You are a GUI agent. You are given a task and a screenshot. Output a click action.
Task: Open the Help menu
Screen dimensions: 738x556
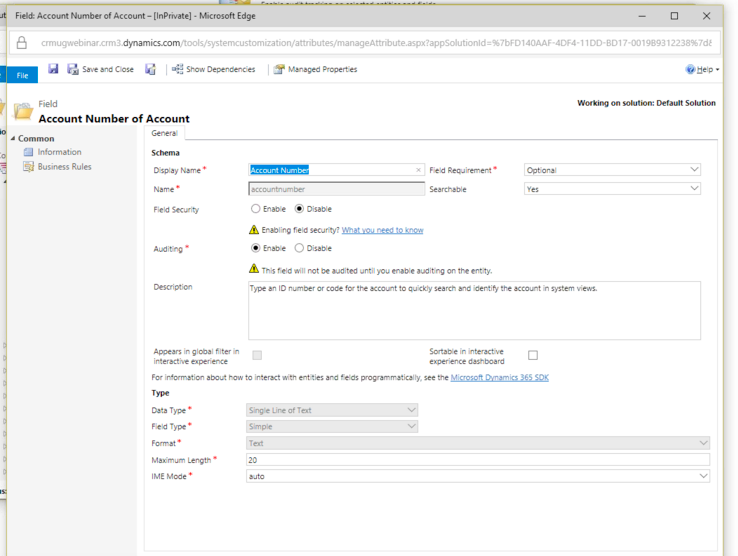pos(702,69)
